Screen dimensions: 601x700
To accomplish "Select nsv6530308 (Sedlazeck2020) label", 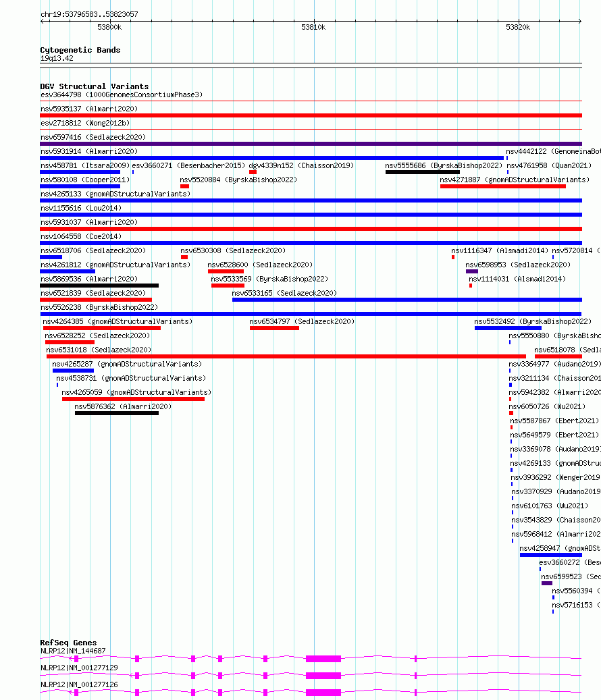I will tap(233, 251).
